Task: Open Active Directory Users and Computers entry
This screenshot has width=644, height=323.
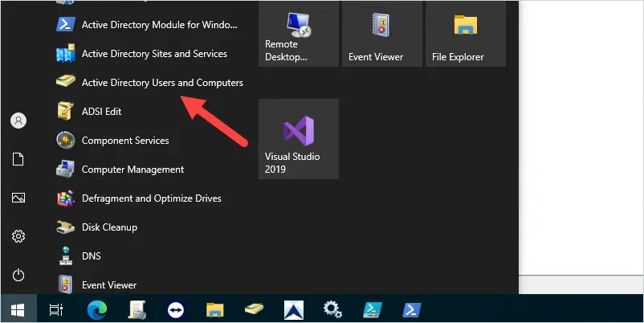Action: [150, 83]
